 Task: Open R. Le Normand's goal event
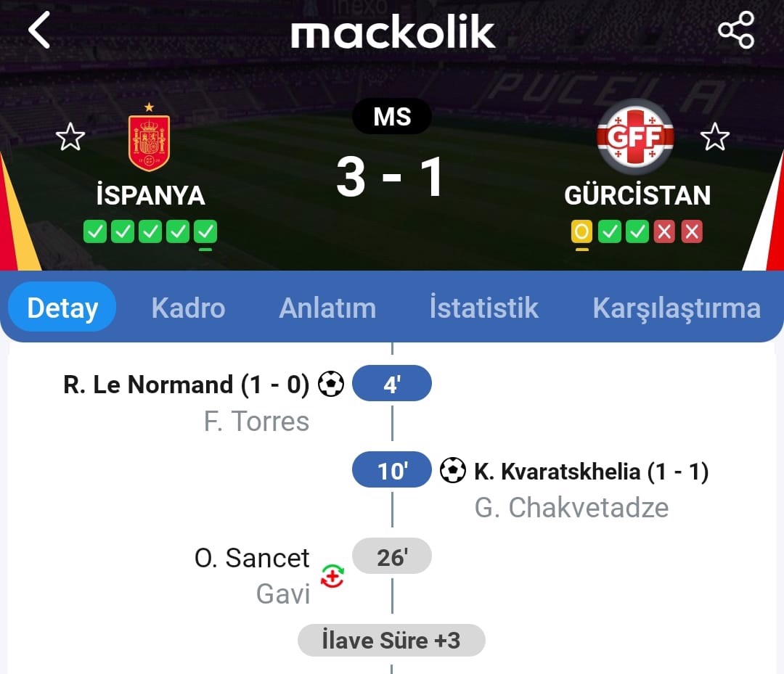tap(186, 385)
